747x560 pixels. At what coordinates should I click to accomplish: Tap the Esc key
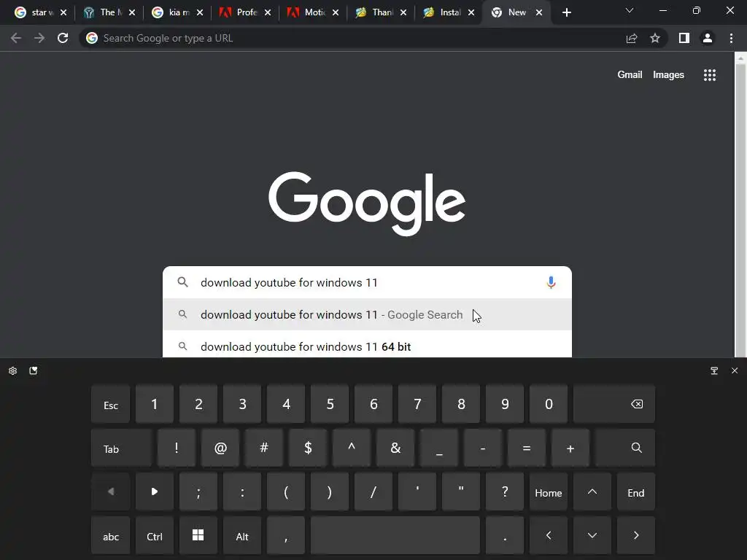pyautogui.click(x=111, y=404)
